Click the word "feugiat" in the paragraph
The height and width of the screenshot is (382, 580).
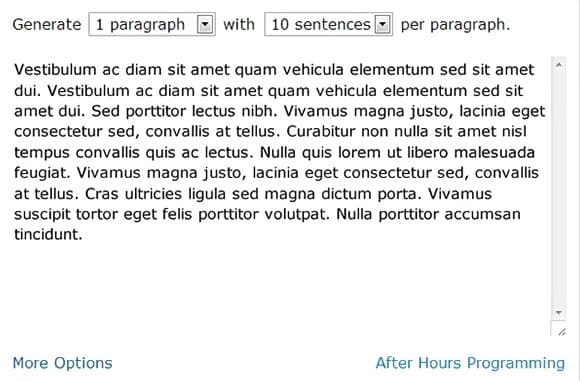coord(40,173)
